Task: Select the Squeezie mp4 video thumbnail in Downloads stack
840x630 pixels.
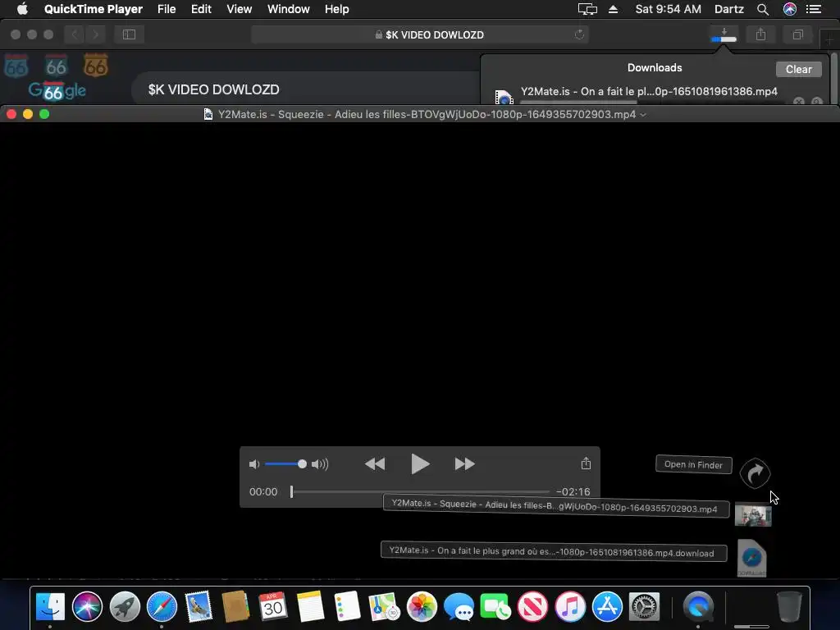Action: tap(753, 515)
